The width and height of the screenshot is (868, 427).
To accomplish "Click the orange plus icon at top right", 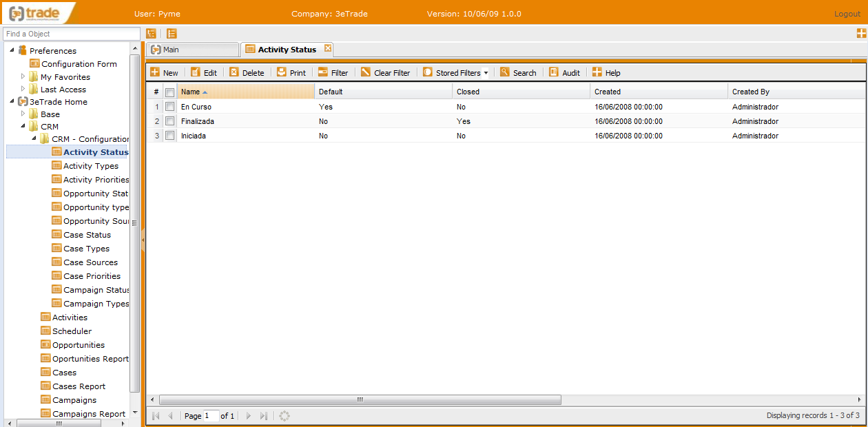I will tap(861, 33).
